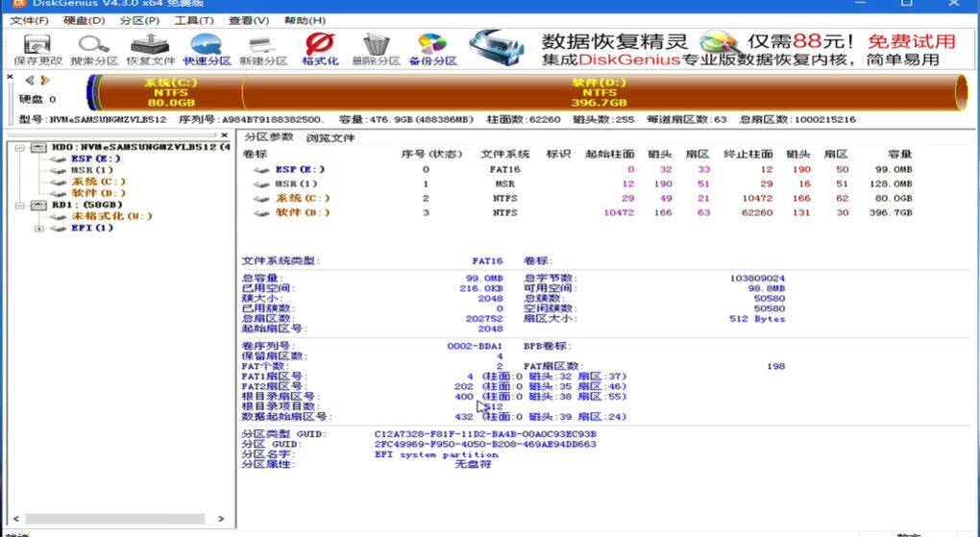Click the 容量 column header
This screenshot has width=980, height=537.
[x=900, y=154]
